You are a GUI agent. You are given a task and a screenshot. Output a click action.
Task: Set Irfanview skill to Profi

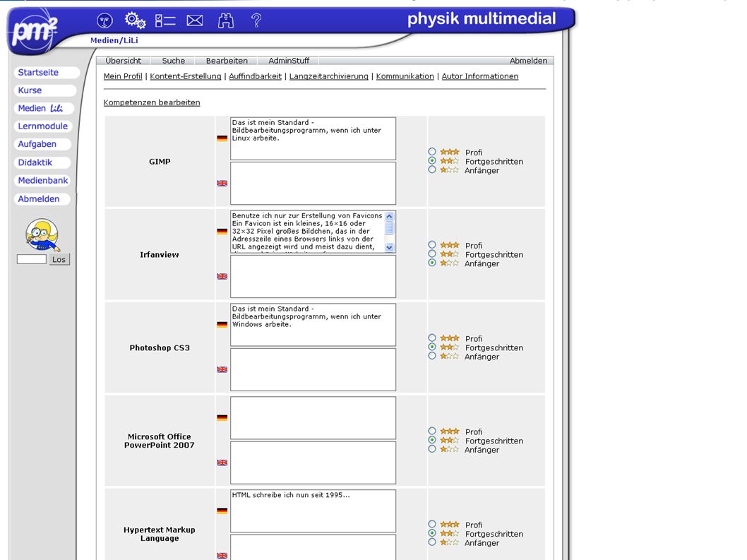pos(432,244)
